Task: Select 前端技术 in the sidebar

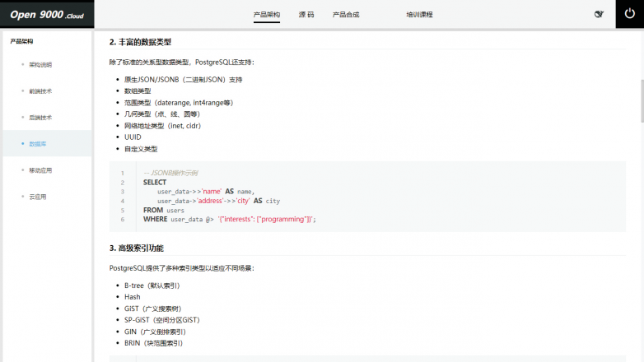Action: [x=40, y=90]
